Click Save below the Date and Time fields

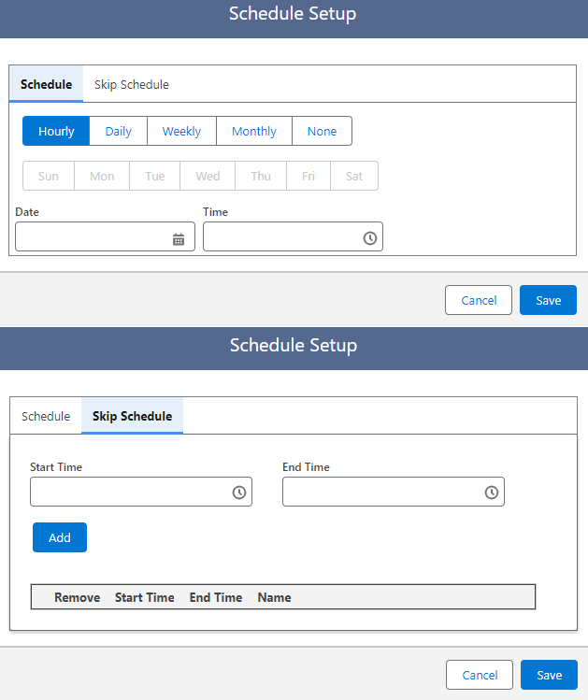tap(548, 300)
